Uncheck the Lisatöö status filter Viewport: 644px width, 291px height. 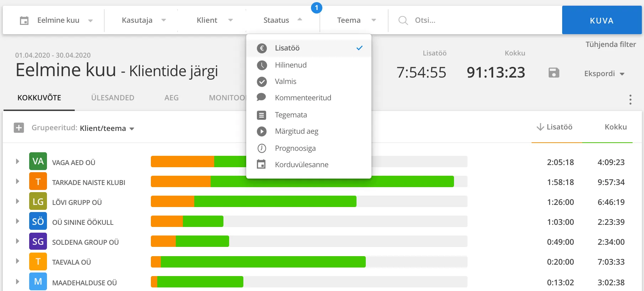click(x=309, y=48)
